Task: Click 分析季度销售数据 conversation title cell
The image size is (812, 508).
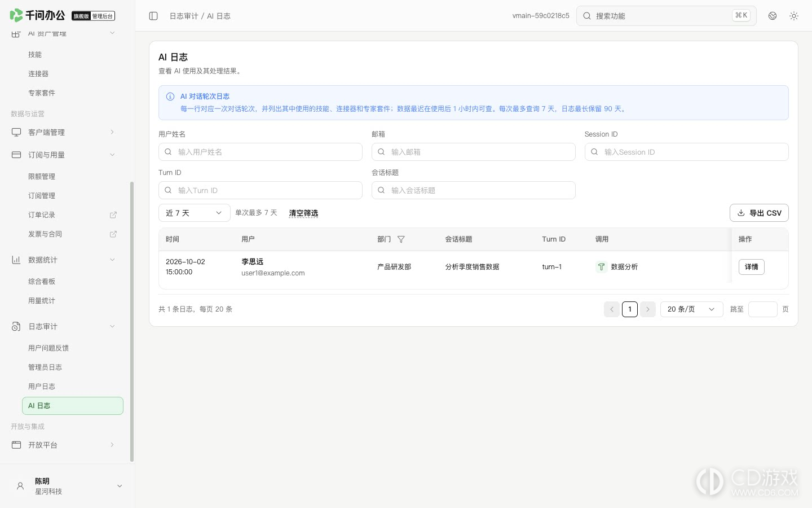Action: (x=472, y=267)
